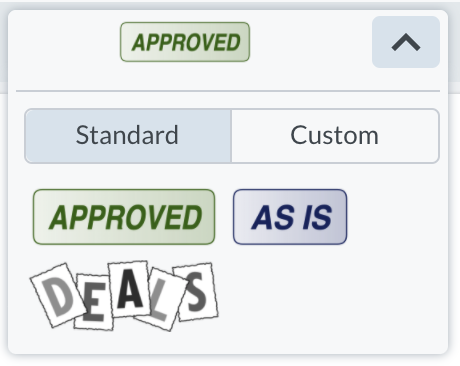Viewport: 460px width, 366px height.
Task: Click the letter E tile in DEALS stamp
Action: click(x=94, y=303)
